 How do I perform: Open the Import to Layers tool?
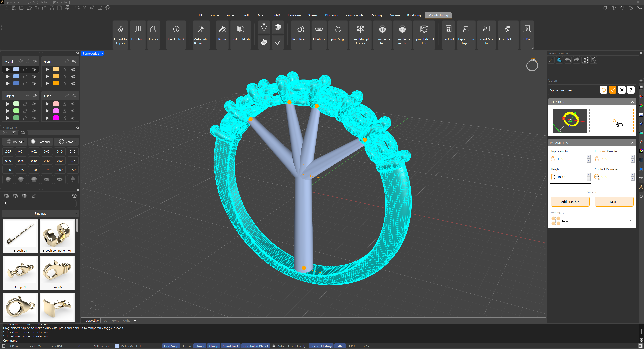120,35
